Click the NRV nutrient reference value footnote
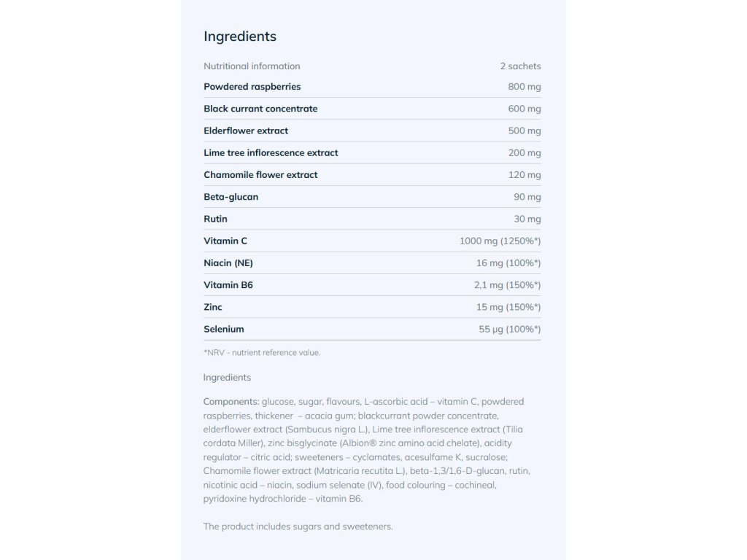Screen dimensions: 747x560 tap(262, 353)
